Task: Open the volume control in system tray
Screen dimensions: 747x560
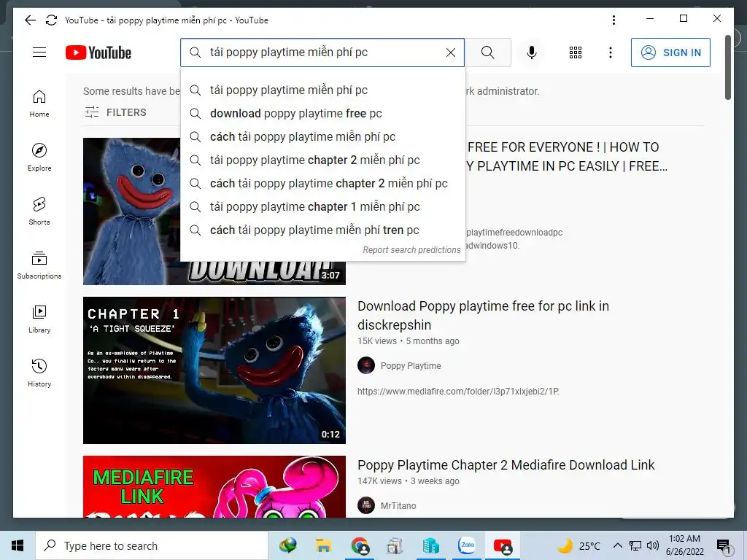Action: pos(653,545)
